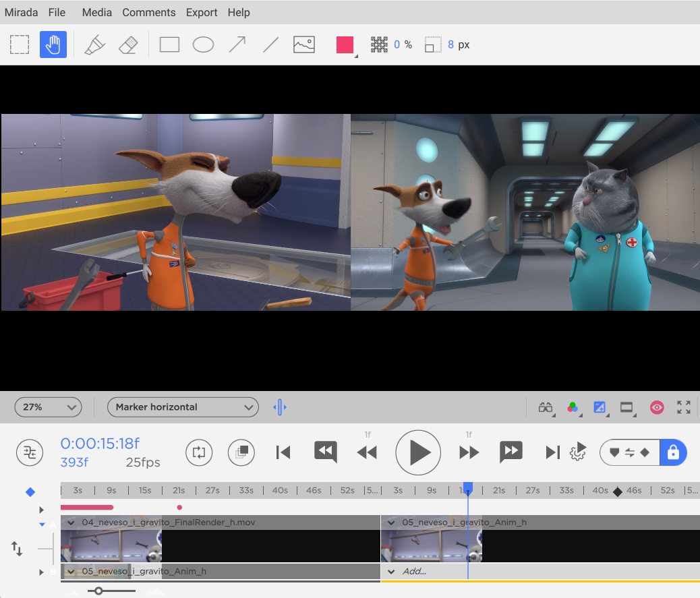The width and height of the screenshot is (700, 598).
Task: Open the display mask options
Action: point(626,407)
